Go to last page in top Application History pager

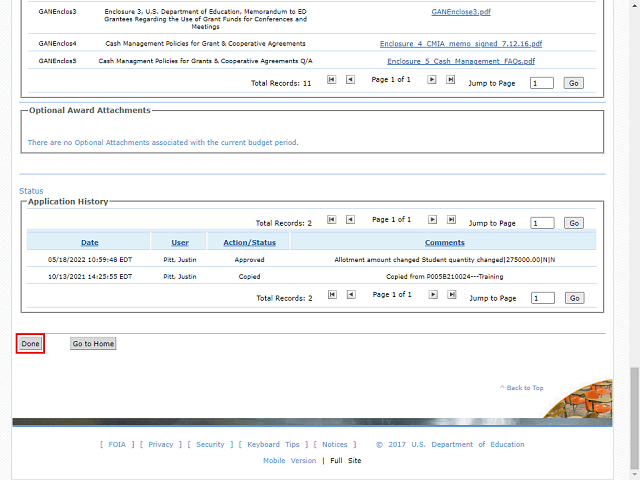click(451, 220)
